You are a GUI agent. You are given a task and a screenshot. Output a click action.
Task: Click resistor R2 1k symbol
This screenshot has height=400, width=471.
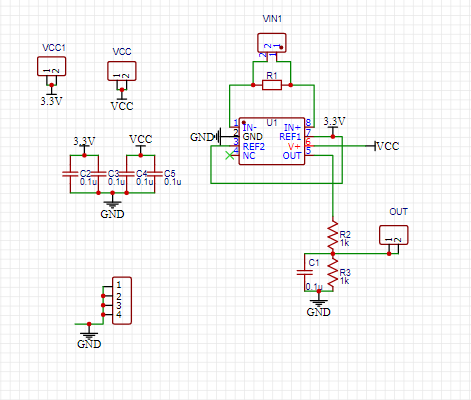pyautogui.click(x=333, y=235)
